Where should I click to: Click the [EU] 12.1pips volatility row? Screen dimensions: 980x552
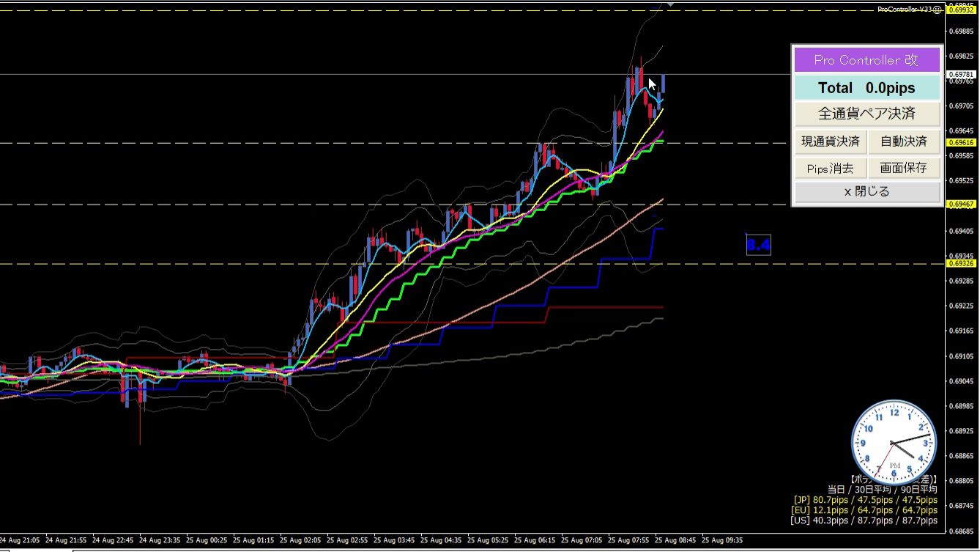(x=864, y=510)
